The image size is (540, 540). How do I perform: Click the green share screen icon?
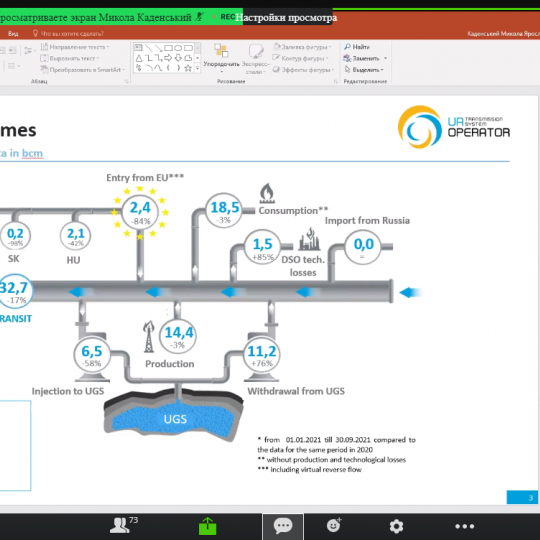click(x=207, y=526)
